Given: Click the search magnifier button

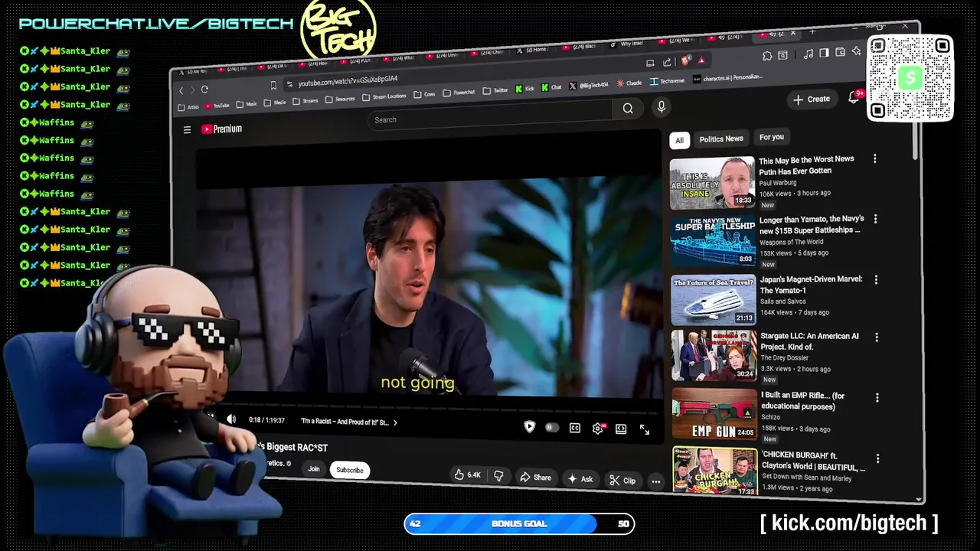Looking at the screenshot, I should point(628,109).
